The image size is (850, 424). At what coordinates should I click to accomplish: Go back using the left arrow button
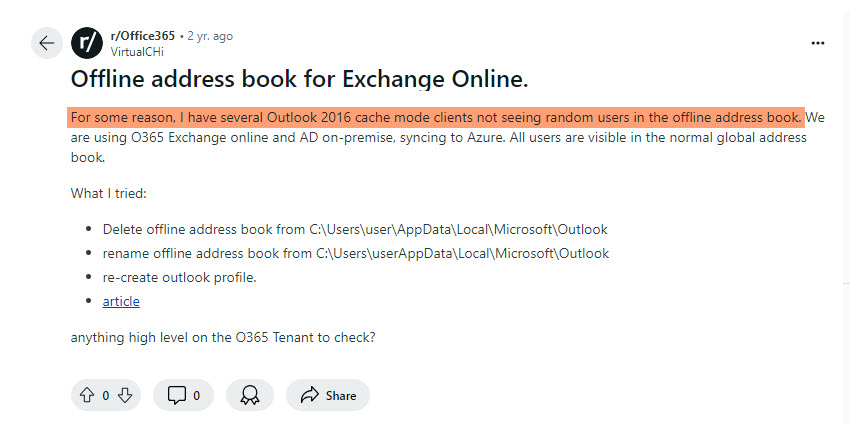click(x=47, y=43)
